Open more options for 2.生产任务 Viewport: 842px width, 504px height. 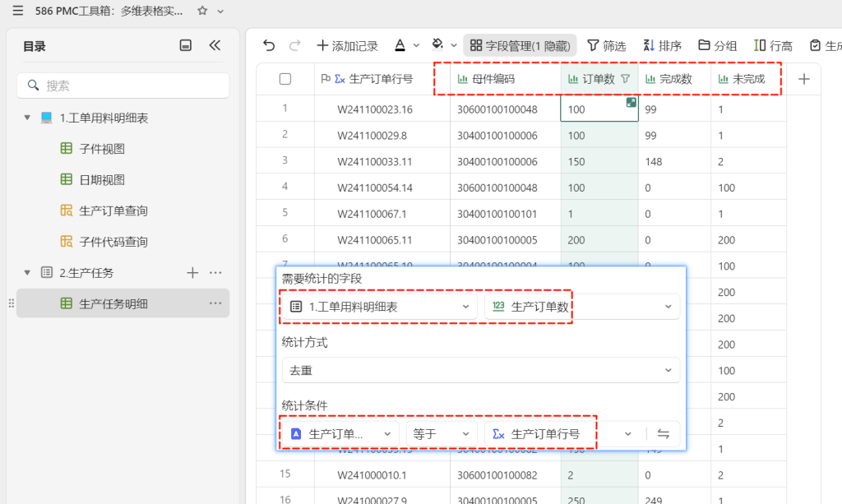pyautogui.click(x=215, y=273)
